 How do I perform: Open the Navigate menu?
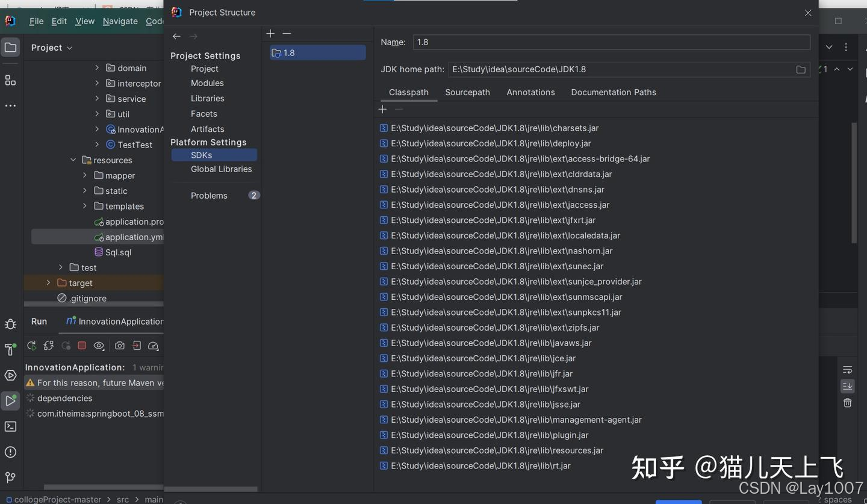click(120, 21)
